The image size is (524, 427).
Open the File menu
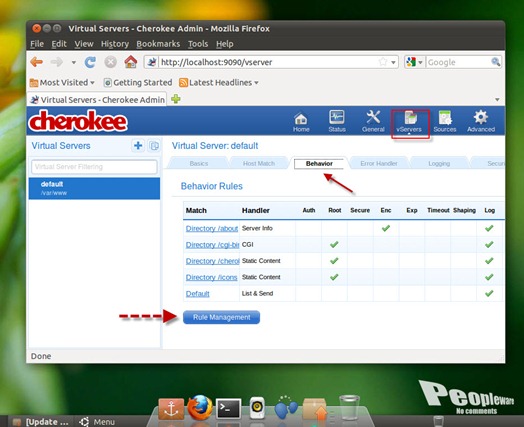click(x=37, y=44)
